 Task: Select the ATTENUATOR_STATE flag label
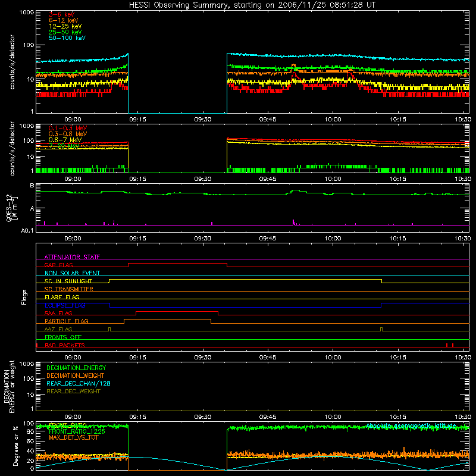[72, 257]
